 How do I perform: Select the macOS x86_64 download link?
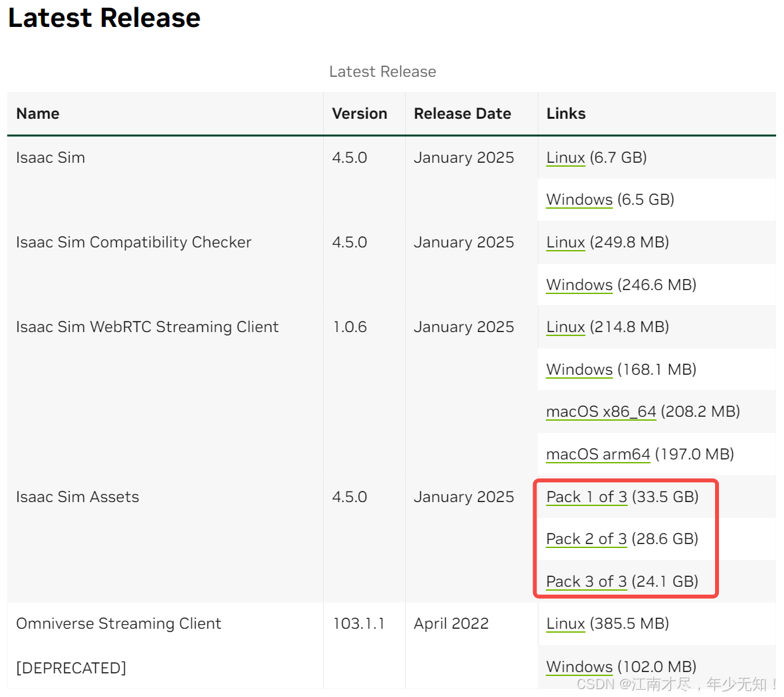coord(601,412)
